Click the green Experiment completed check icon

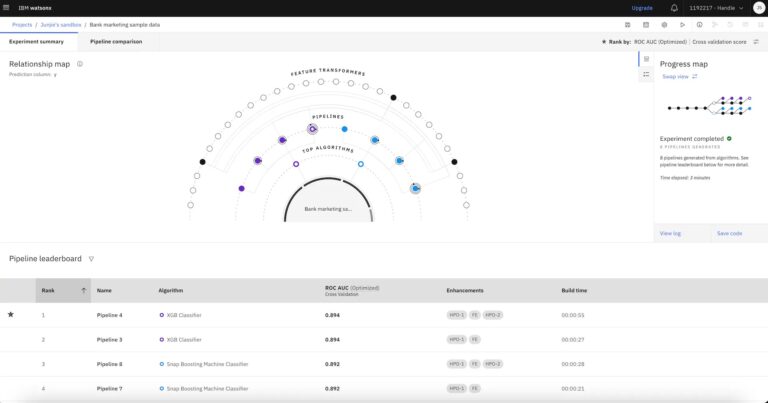(x=729, y=139)
